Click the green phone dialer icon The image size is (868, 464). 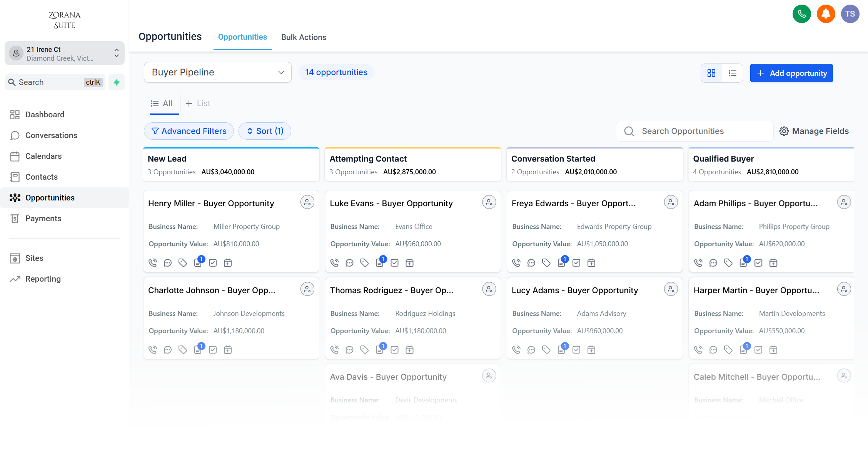(x=801, y=14)
